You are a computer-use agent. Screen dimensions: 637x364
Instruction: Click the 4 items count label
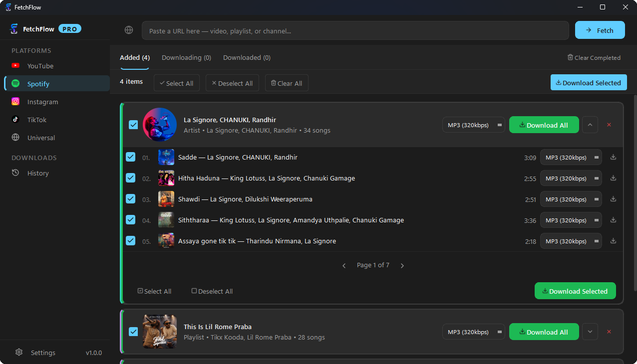[131, 81]
